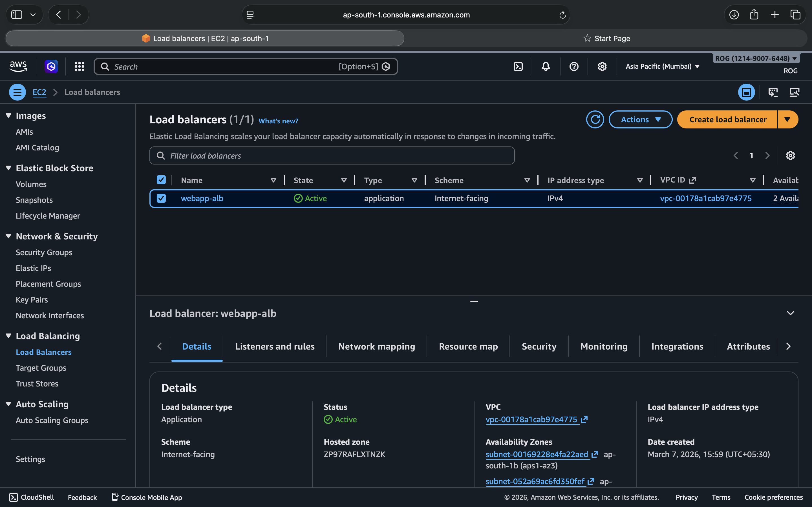
Task: Uncheck the webapp-alb row checkbox
Action: [x=161, y=198]
